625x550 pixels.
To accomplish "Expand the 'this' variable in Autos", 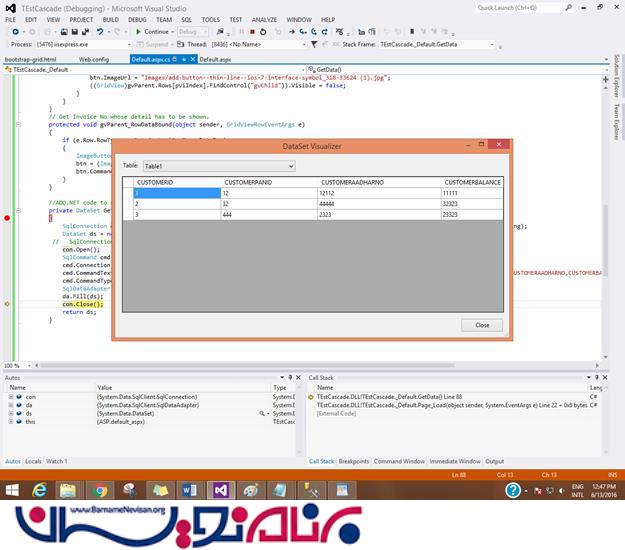I will point(9,422).
